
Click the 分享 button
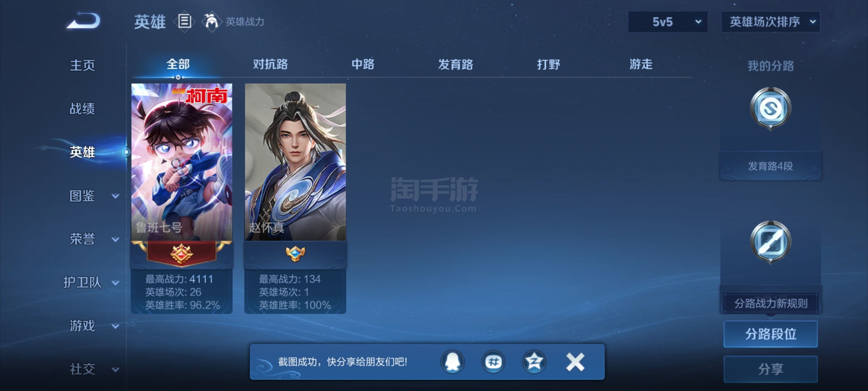[770, 369]
